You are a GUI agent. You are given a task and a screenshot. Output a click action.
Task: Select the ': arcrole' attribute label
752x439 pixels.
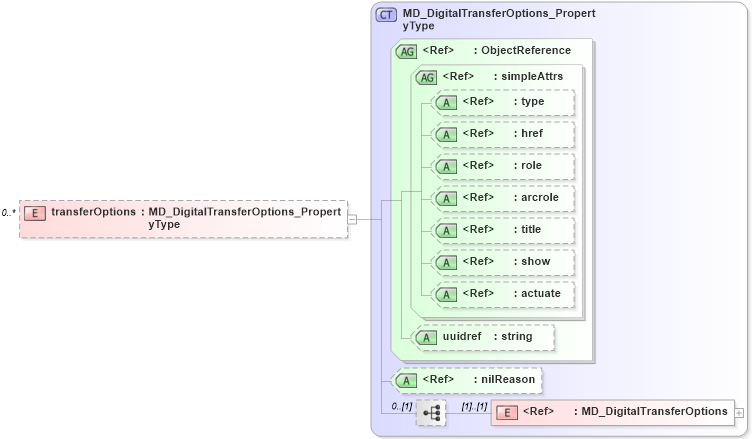tap(536, 197)
